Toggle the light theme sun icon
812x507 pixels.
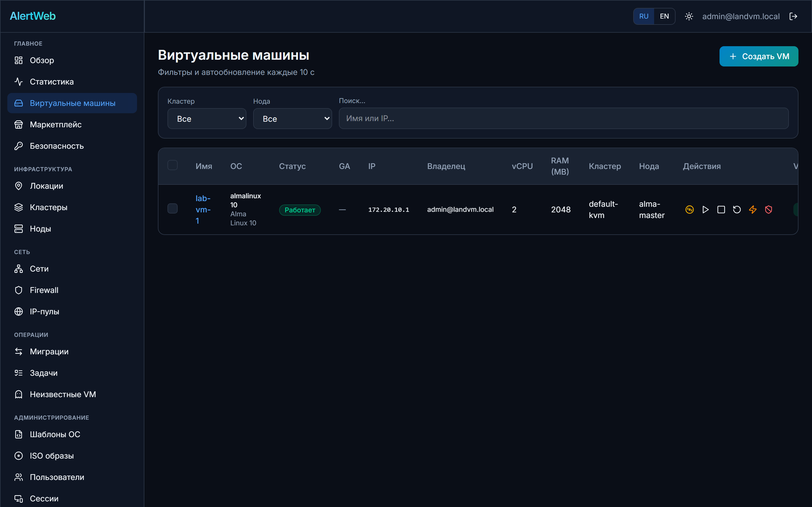coord(689,16)
